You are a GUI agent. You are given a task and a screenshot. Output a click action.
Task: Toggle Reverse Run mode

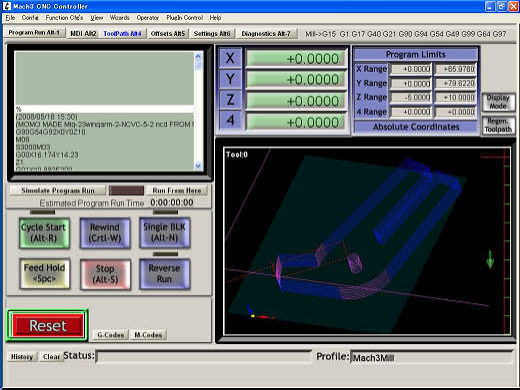[x=165, y=274]
